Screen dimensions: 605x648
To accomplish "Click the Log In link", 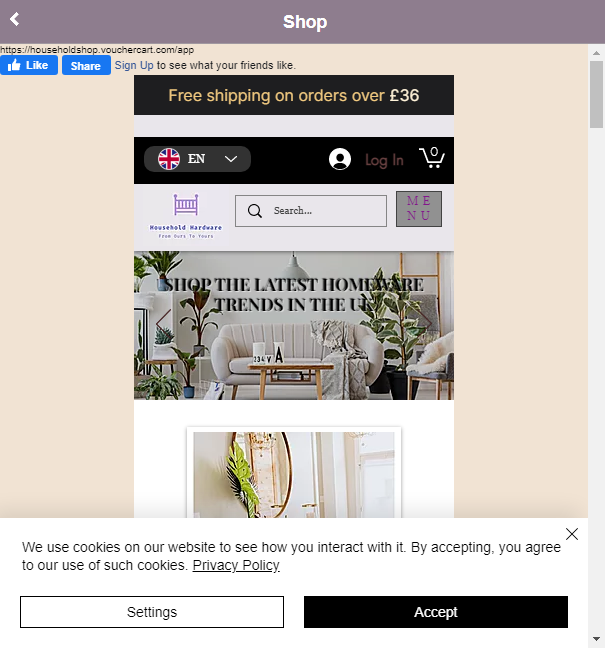I will (x=384, y=160).
